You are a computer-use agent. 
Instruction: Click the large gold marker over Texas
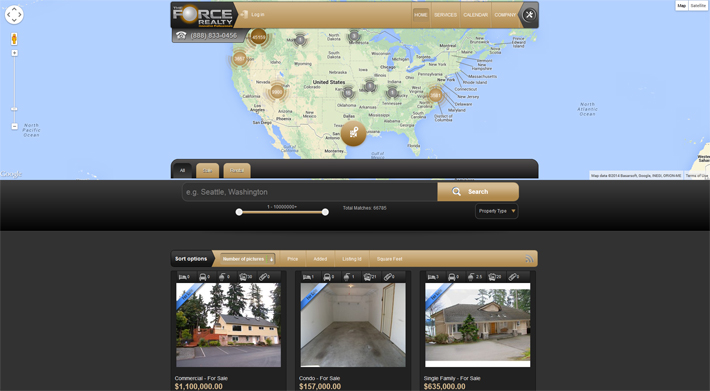353,133
